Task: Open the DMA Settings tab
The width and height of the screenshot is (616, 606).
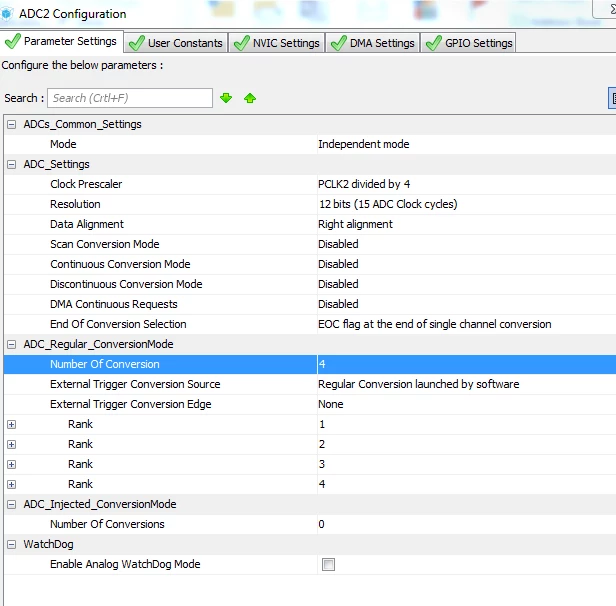Action: tap(373, 42)
